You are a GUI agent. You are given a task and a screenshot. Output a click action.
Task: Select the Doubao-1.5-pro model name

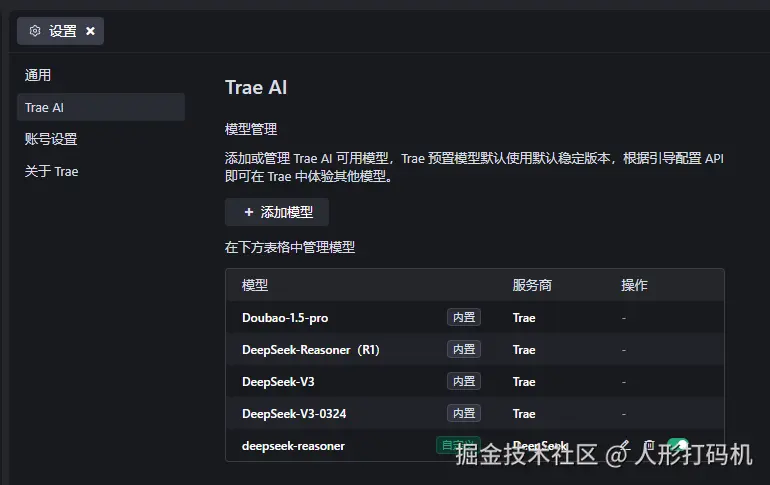tap(285, 318)
